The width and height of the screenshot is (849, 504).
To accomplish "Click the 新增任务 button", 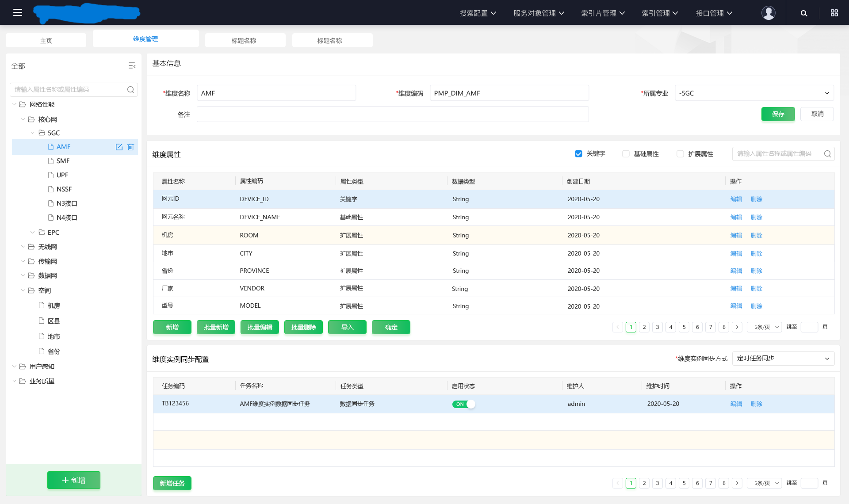I will 172,483.
